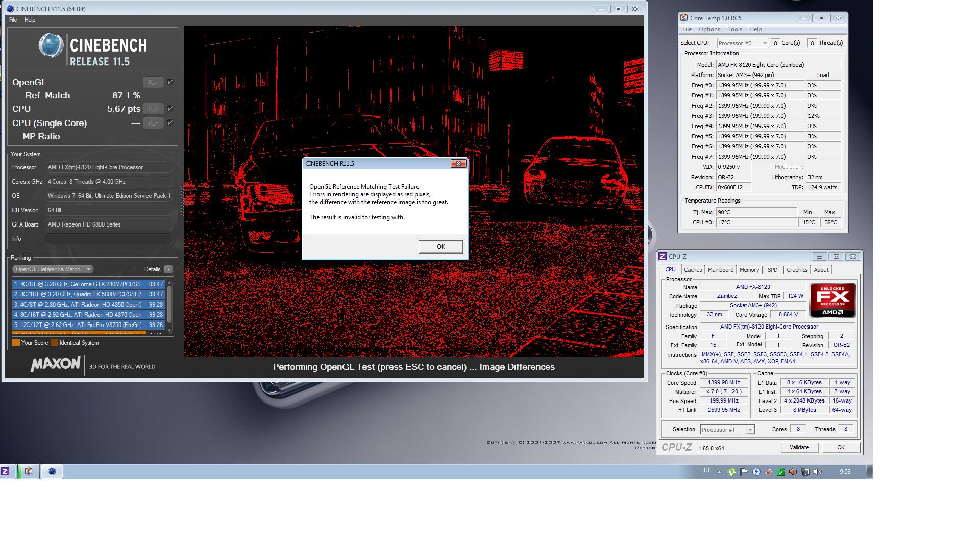Click the Validate button in CPU-Z
Viewport: 980px width, 551px height.
coord(799,447)
